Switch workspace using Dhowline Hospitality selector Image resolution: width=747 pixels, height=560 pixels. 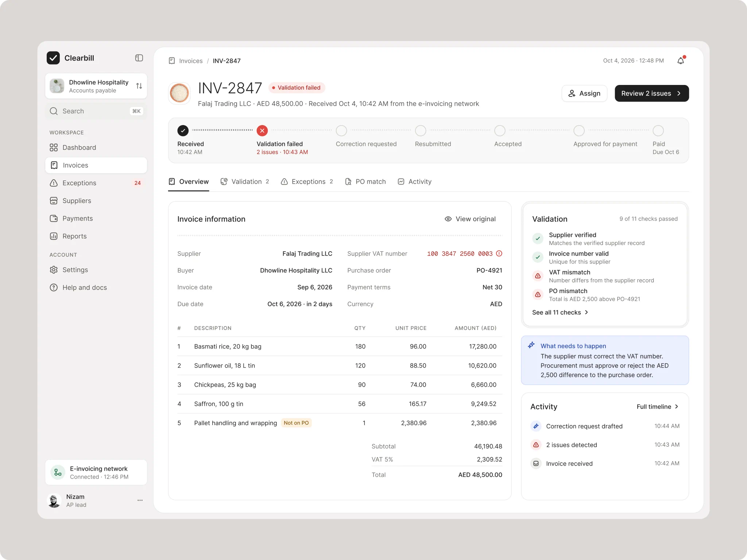[96, 86]
